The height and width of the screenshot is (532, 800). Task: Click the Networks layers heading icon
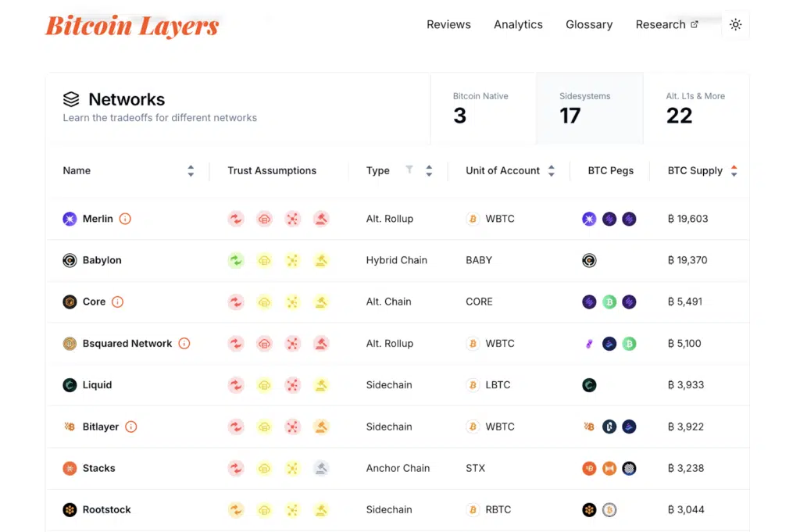pyautogui.click(x=71, y=99)
